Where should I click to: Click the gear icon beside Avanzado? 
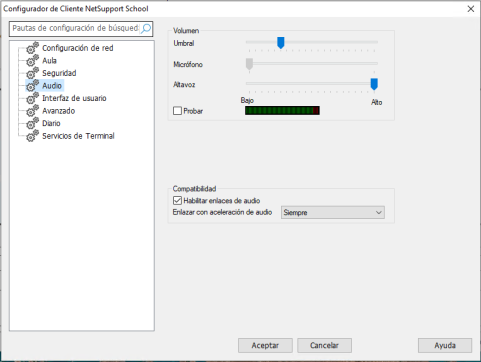pyautogui.click(x=33, y=111)
